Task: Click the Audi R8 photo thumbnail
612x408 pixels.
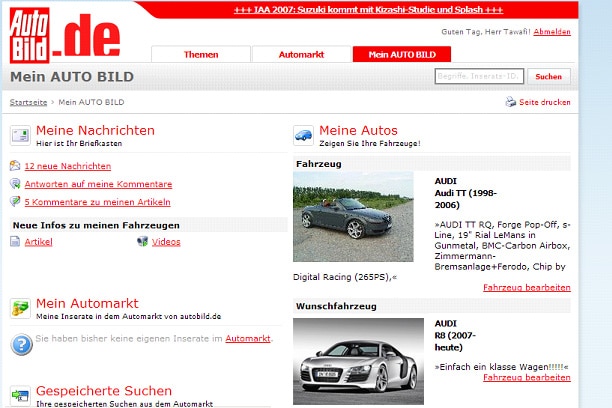Action: (358, 361)
